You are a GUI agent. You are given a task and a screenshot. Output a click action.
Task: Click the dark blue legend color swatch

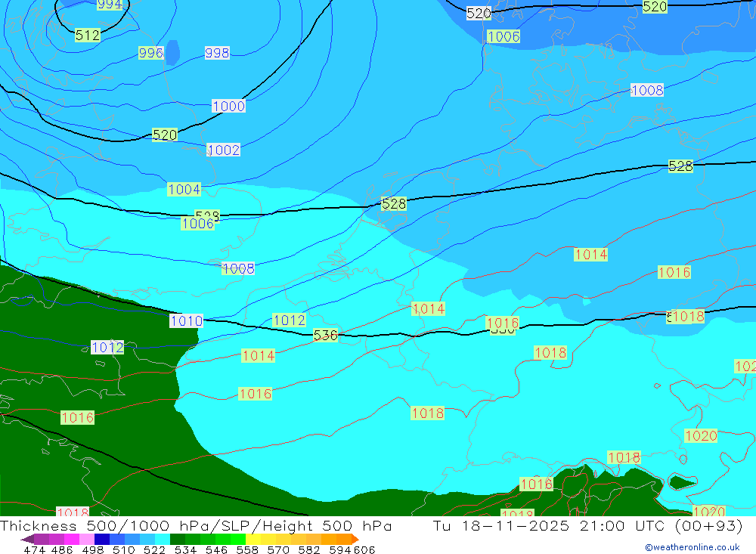point(102,539)
